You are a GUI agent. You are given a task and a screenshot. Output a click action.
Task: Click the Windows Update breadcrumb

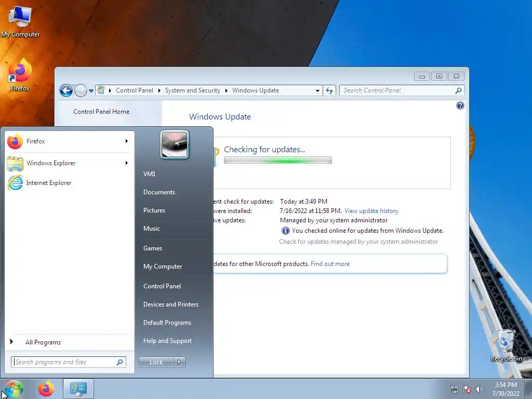click(x=256, y=90)
